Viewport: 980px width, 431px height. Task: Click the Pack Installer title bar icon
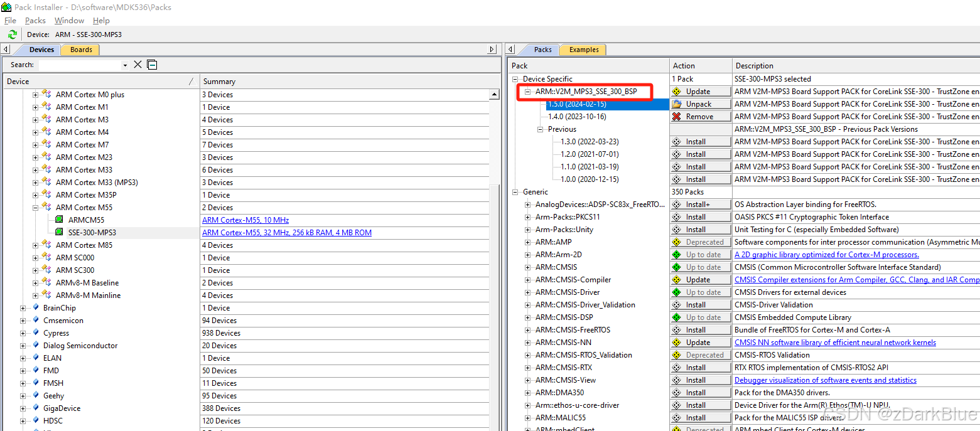pos(6,7)
